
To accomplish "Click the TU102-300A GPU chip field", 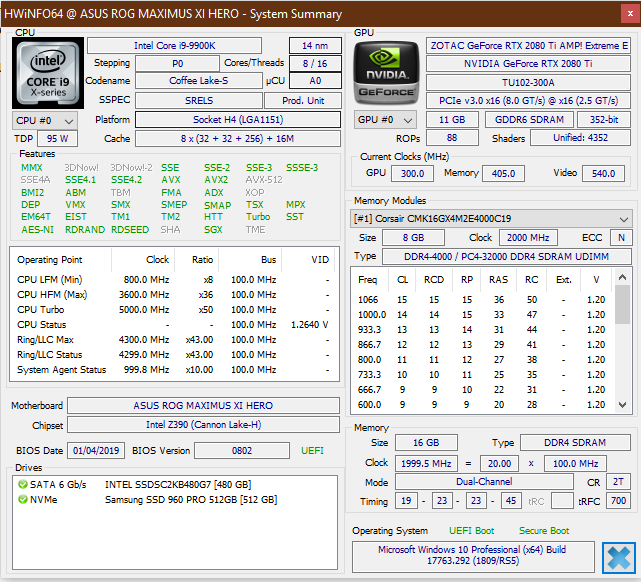I will pyautogui.click(x=528, y=83).
